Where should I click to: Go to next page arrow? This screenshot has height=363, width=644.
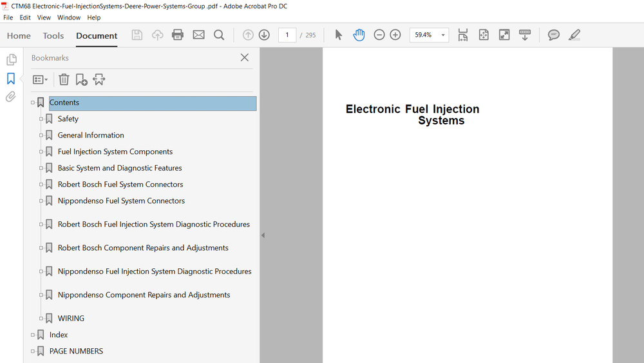tap(264, 35)
